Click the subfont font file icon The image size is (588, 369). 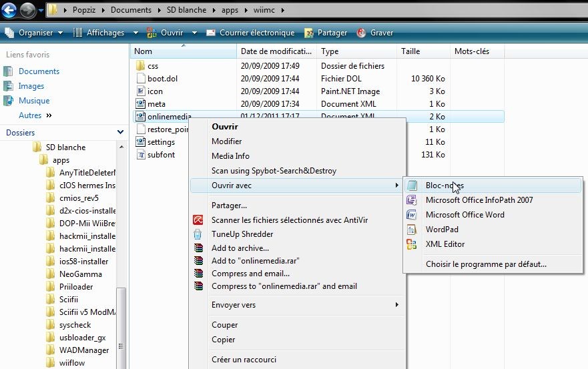coord(141,155)
